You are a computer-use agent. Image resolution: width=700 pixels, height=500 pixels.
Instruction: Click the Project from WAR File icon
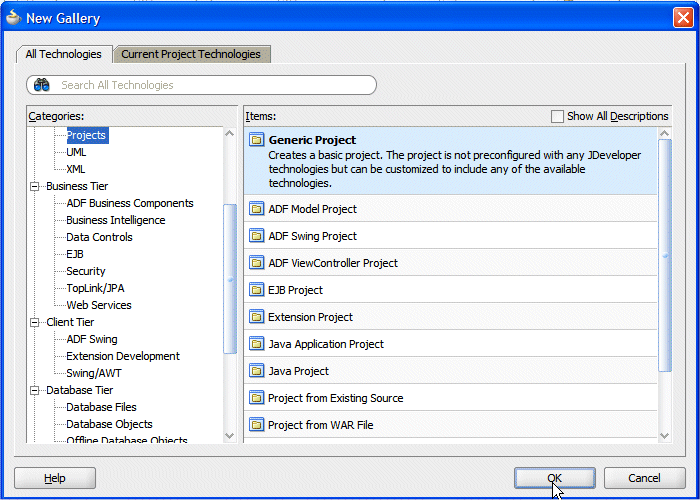[x=257, y=425]
